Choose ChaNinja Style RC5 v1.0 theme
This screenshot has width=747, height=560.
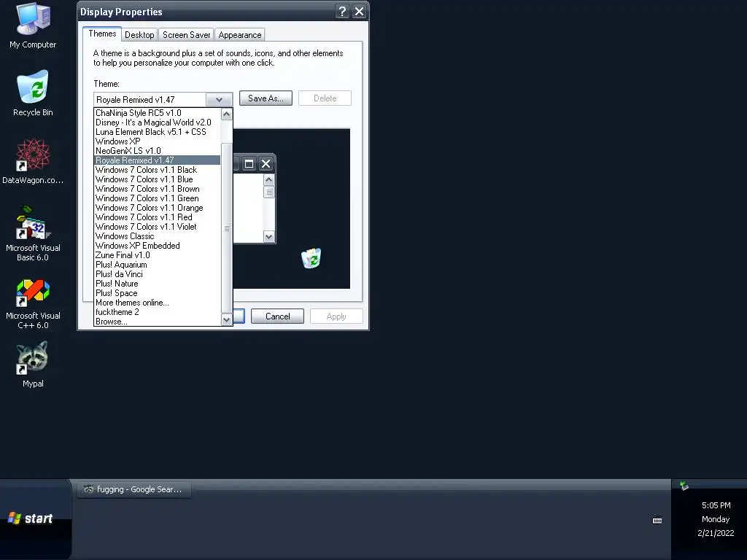(158, 113)
